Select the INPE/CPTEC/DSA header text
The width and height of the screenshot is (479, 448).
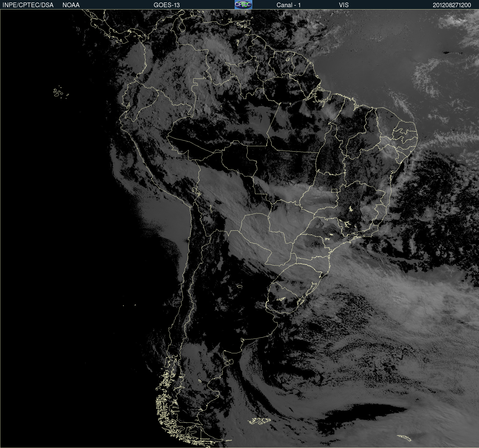coord(28,5)
